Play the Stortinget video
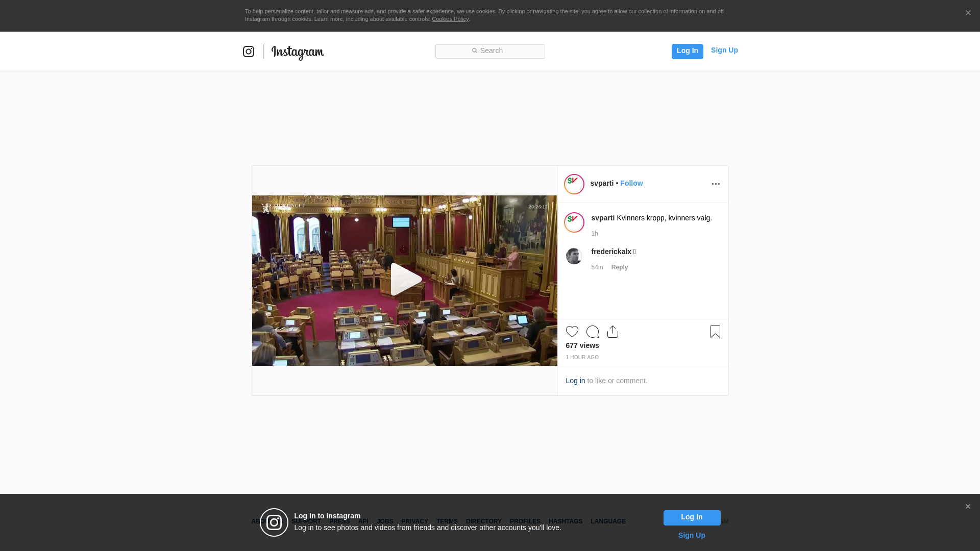This screenshot has width=980, height=551. click(406, 280)
